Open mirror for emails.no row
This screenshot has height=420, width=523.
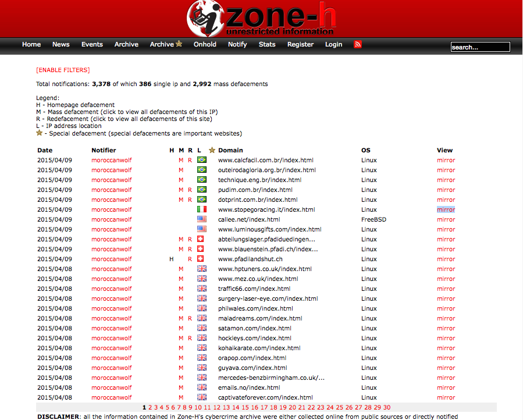[446, 387]
